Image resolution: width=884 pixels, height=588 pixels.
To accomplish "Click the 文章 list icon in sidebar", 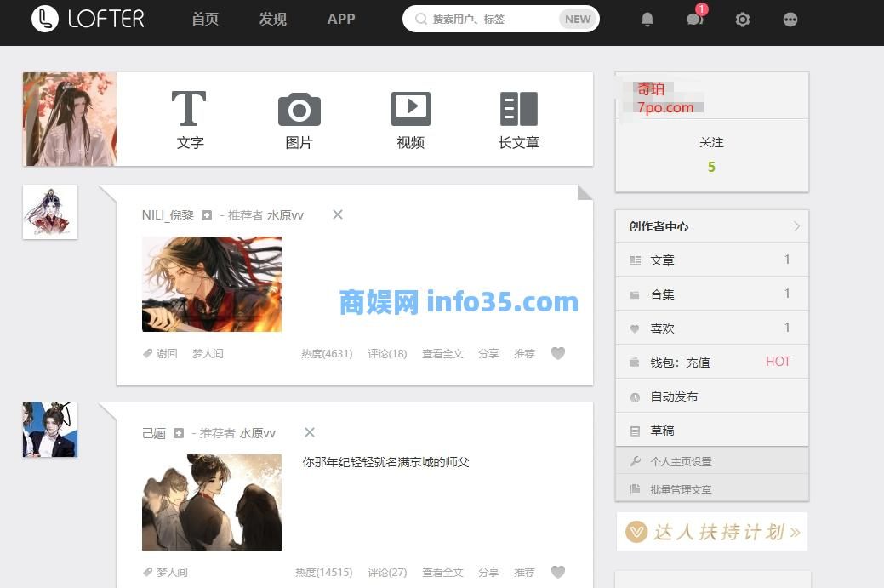I will coord(636,260).
